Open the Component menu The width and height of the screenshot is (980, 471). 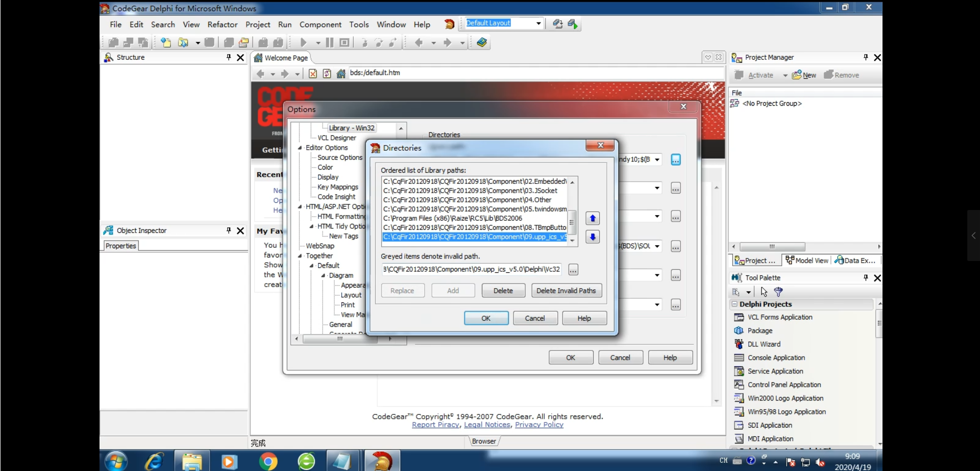320,25
